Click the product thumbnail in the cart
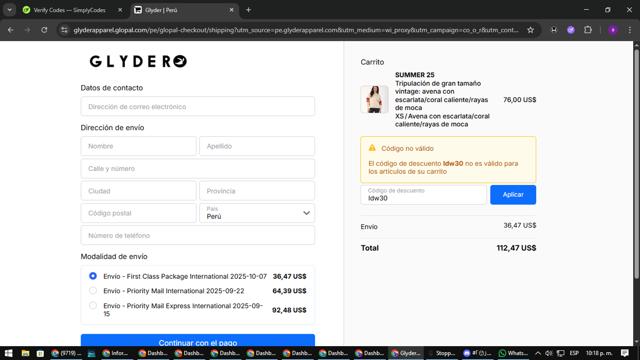This screenshot has width=640, height=360. point(374,99)
